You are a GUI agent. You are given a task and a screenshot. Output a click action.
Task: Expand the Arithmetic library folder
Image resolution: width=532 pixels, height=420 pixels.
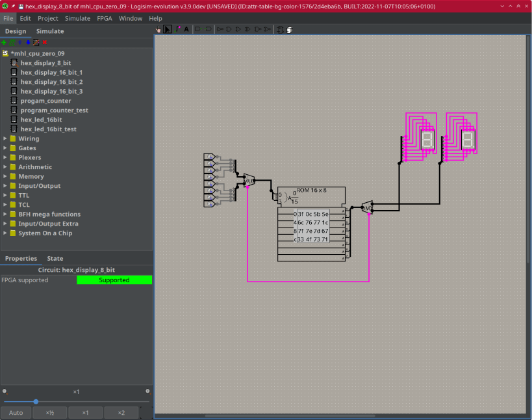pyautogui.click(x=5, y=167)
